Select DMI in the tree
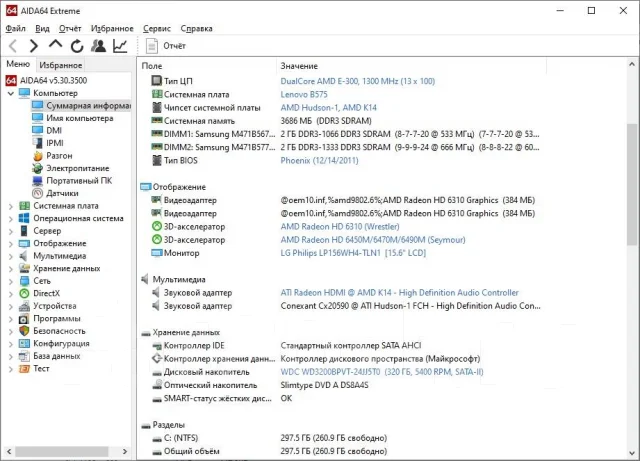The width and height of the screenshot is (640, 461). point(54,130)
